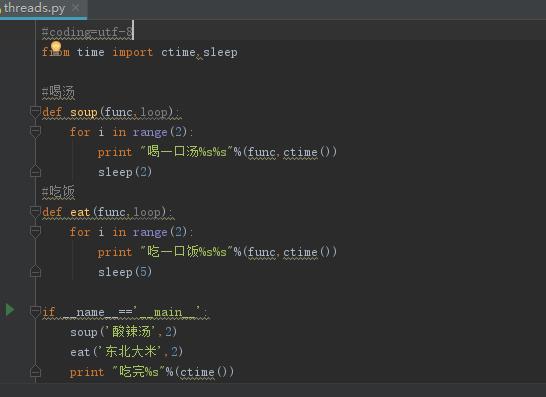Click 'range(2)' in the eat for loop
The height and width of the screenshot is (397, 546).
pyautogui.click(x=160, y=232)
